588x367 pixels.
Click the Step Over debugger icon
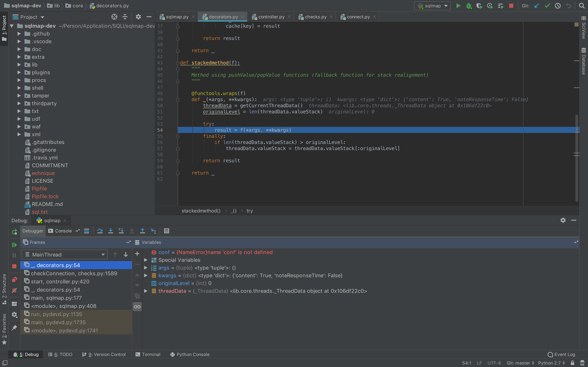[100, 231]
